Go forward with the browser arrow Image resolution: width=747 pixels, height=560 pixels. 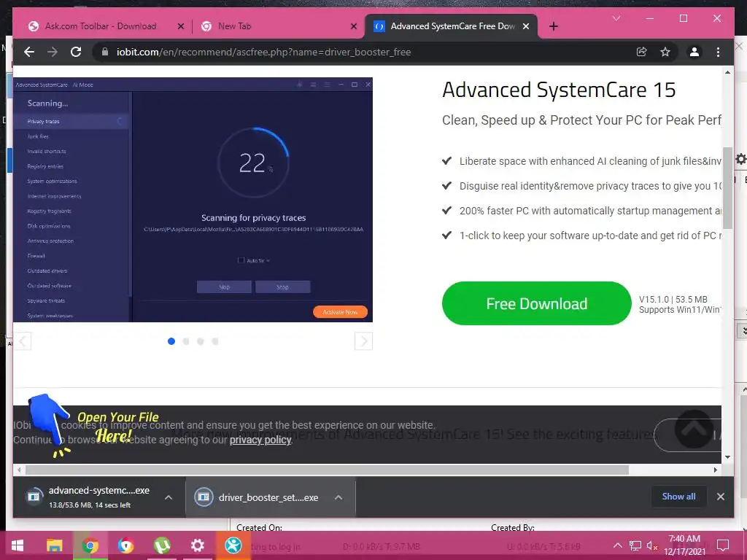pos(53,52)
